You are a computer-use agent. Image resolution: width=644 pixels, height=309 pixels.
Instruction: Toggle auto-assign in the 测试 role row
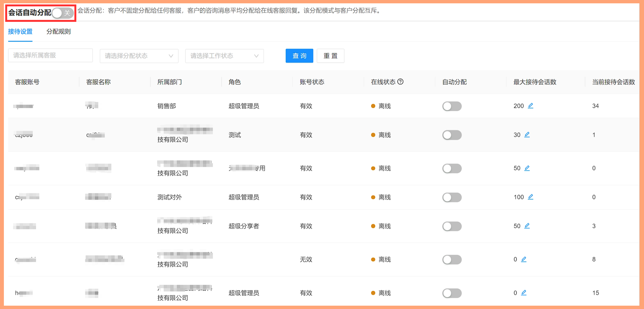pyautogui.click(x=452, y=135)
